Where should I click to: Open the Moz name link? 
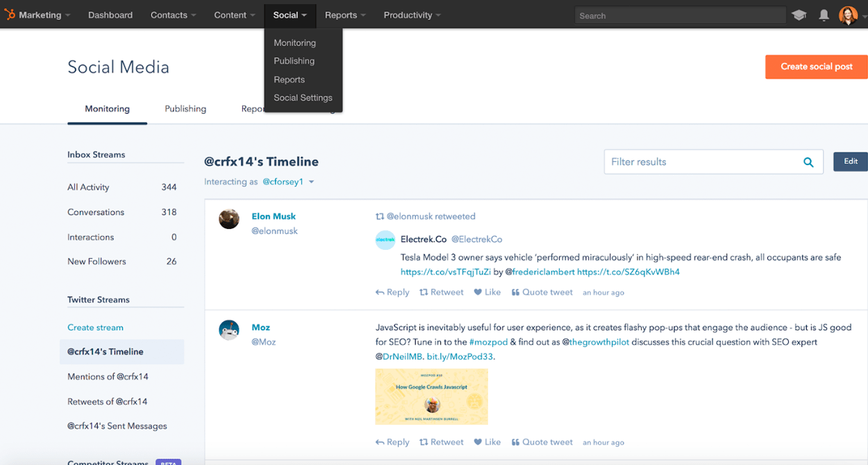click(260, 328)
